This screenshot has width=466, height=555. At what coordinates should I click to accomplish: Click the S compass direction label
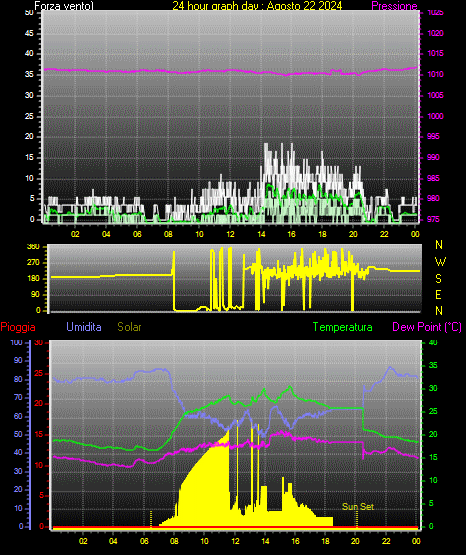tap(438, 279)
